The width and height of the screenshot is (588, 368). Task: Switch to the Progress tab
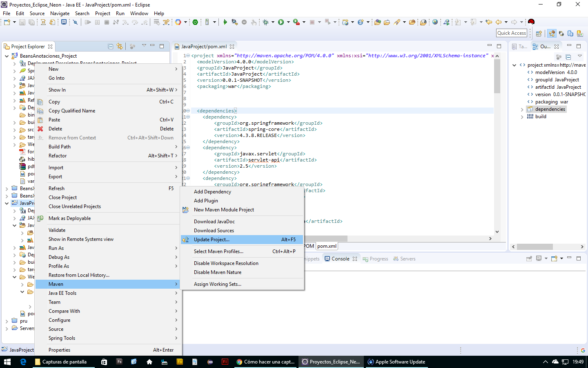(x=375, y=259)
